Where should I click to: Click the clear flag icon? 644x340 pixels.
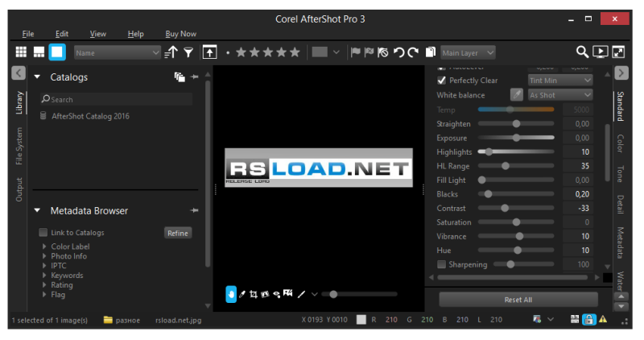click(x=383, y=52)
